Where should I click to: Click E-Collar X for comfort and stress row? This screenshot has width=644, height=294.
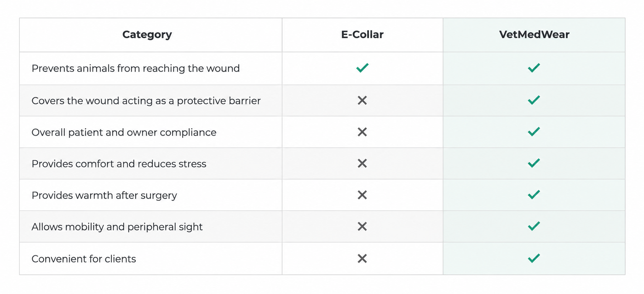click(x=362, y=163)
